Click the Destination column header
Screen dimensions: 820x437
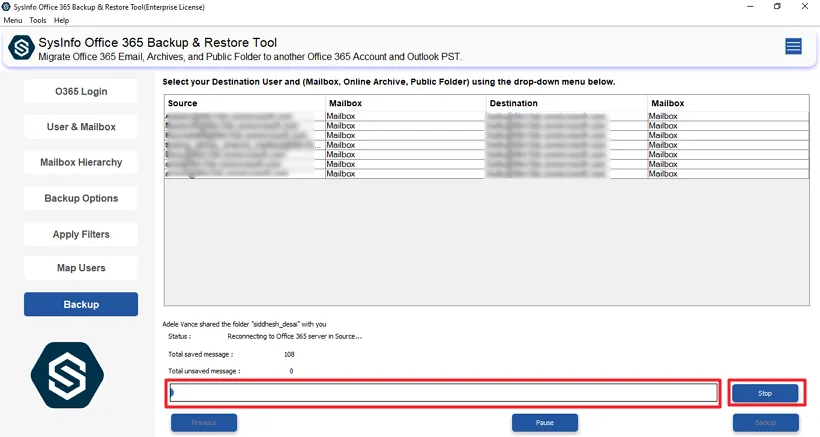coord(566,103)
